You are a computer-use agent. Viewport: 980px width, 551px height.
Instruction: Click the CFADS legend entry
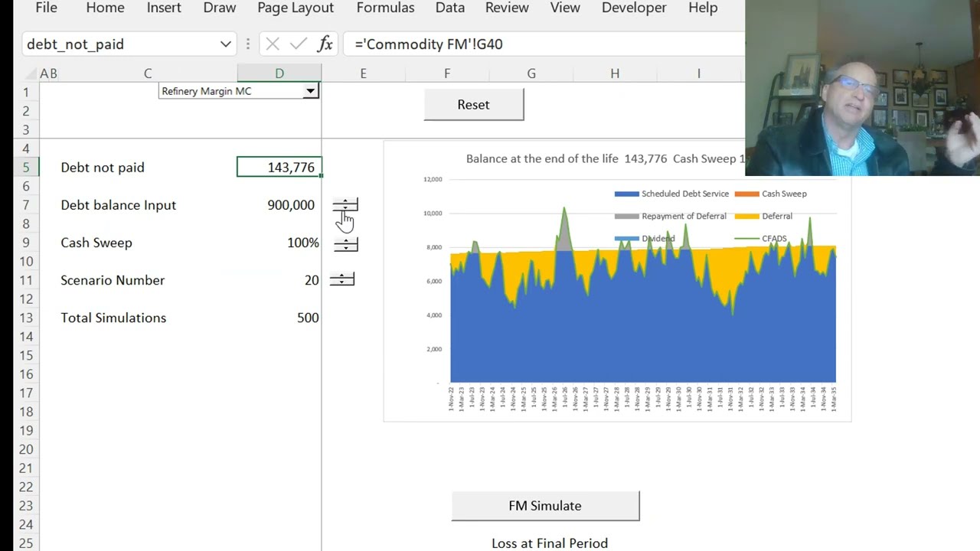coord(761,239)
